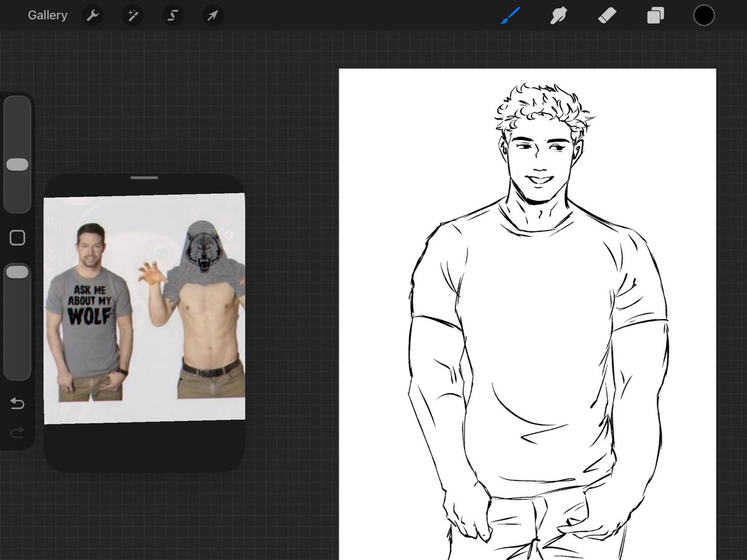Select the Smudge tool
This screenshot has width=747, height=560.
click(x=558, y=16)
